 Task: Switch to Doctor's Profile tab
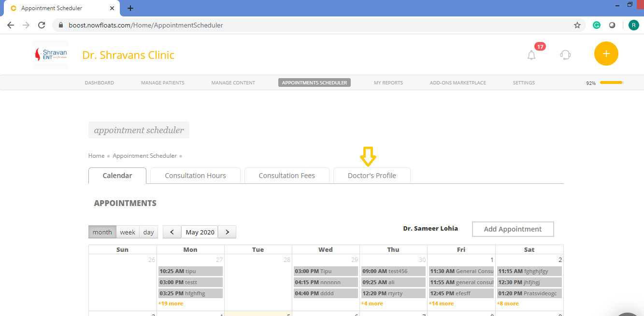coord(372,176)
